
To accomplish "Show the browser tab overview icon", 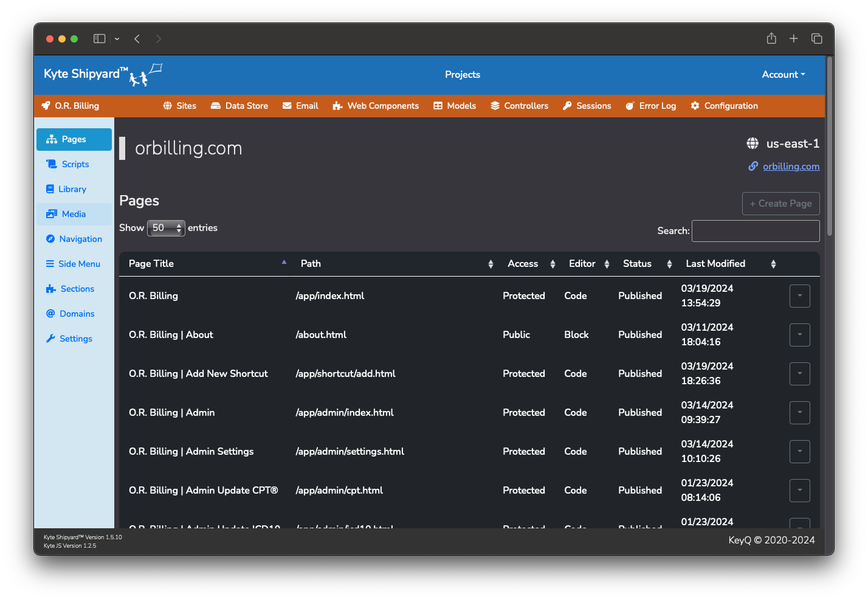I will 817,38.
